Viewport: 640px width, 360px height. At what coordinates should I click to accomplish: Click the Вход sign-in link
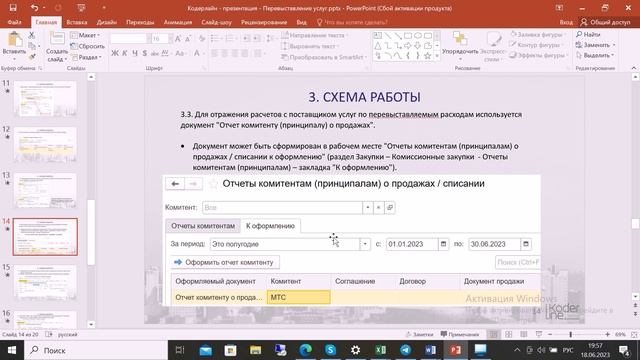pos(566,22)
